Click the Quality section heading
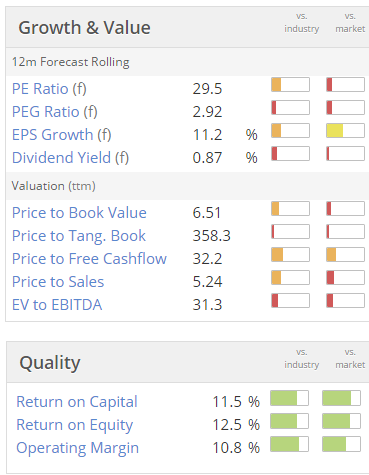This screenshot has width=369, height=475. pos(50,363)
